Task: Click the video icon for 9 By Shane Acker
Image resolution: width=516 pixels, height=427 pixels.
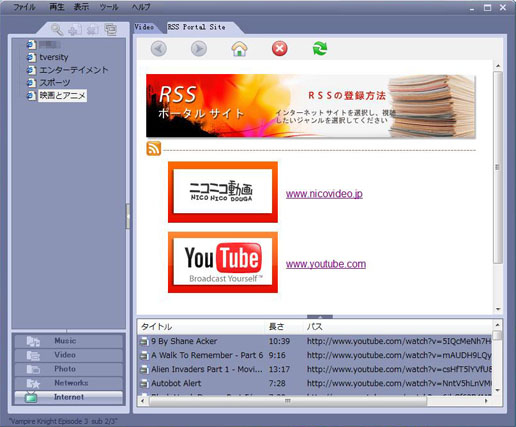Action: click(144, 342)
